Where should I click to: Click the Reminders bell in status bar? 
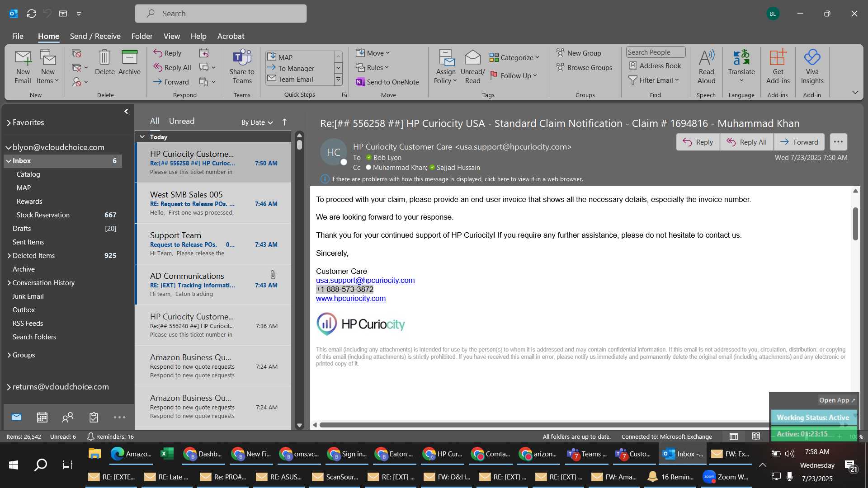110,436
